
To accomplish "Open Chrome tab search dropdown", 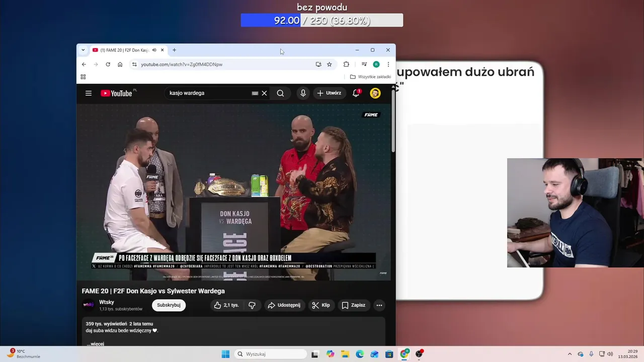I will pyautogui.click(x=83, y=50).
